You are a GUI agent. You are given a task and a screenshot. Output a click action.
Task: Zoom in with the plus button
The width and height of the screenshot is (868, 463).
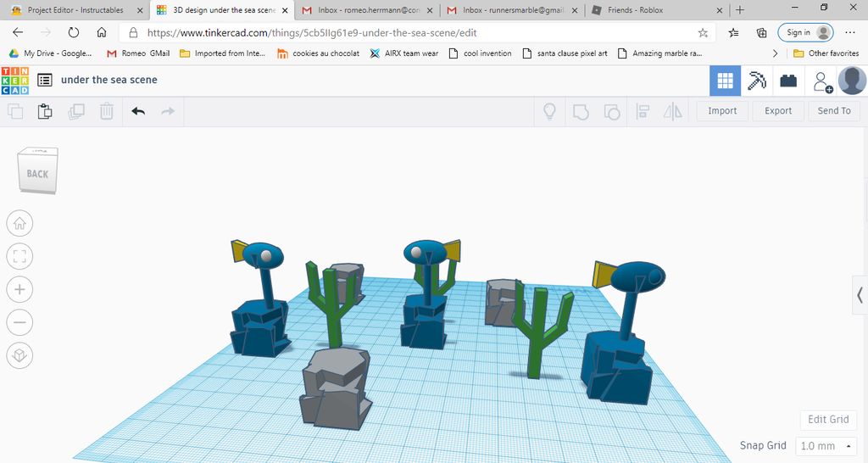(x=19, y=289)
